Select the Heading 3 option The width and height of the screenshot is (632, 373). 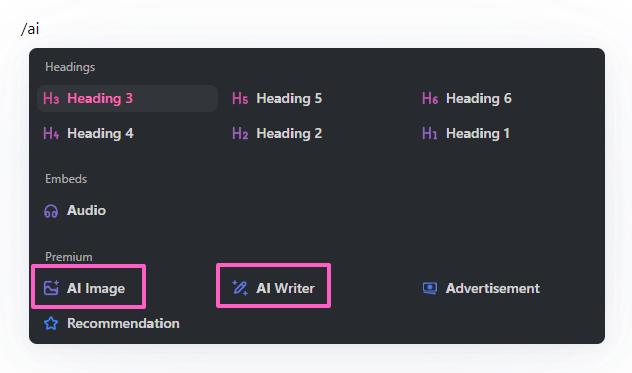[x=127, y=98]
